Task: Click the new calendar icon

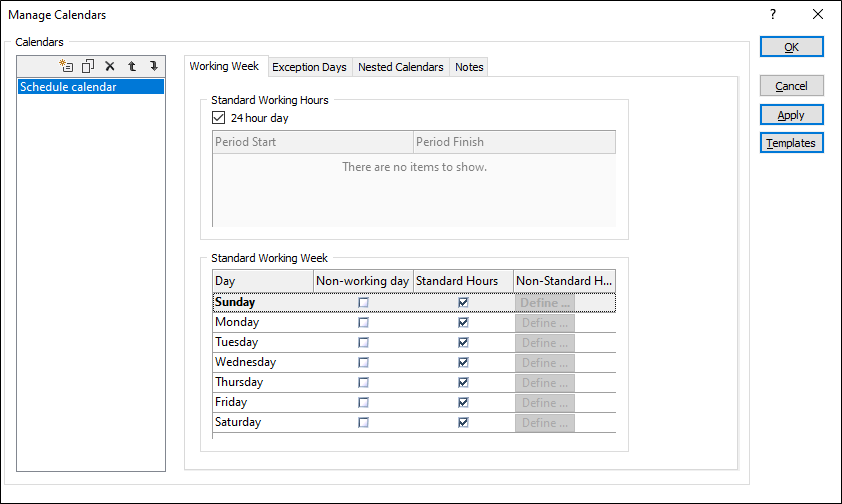Action: click(66, 66)
